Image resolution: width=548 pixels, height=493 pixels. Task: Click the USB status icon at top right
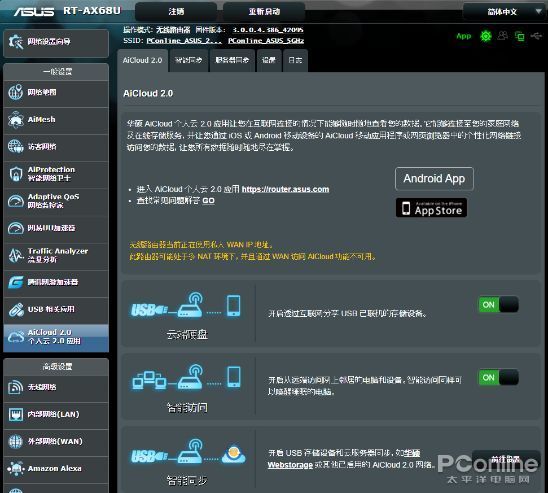(536, 35)
